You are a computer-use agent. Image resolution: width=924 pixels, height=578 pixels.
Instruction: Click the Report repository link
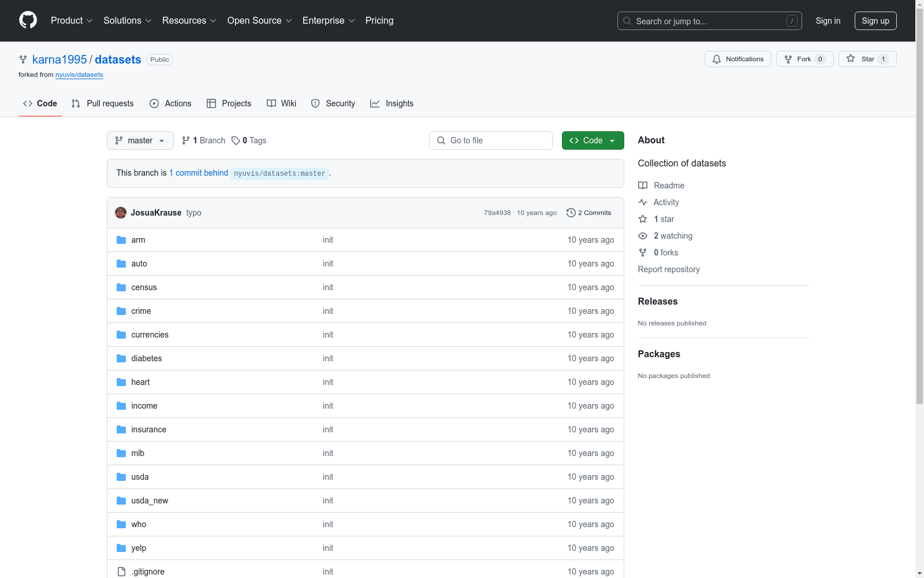669,269
